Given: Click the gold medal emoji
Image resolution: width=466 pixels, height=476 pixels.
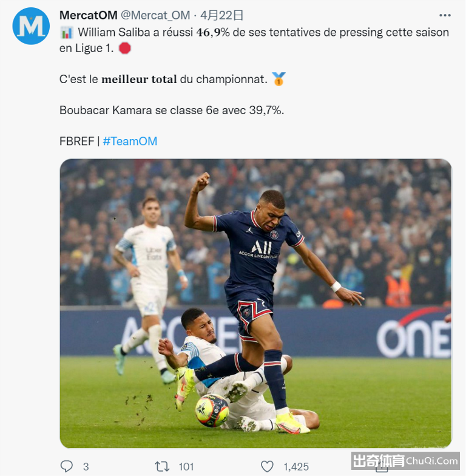Looking at the screenshot, I should (279, 79).
